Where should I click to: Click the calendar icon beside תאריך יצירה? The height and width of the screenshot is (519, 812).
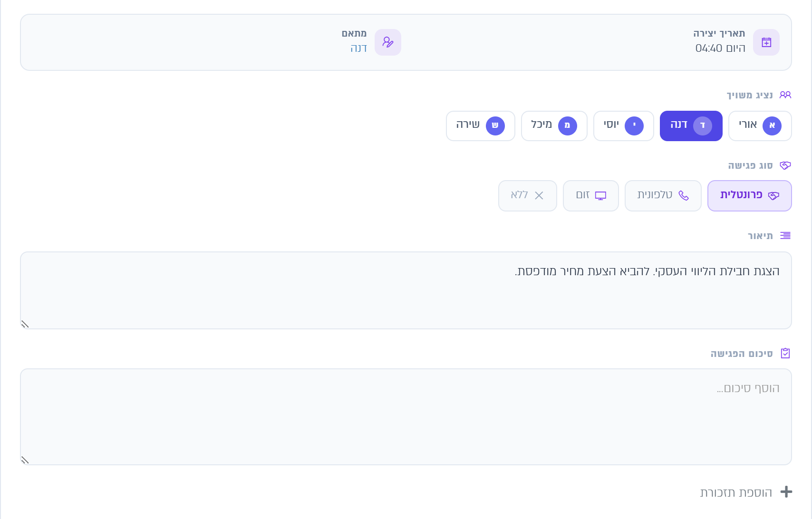pos(766,42)
